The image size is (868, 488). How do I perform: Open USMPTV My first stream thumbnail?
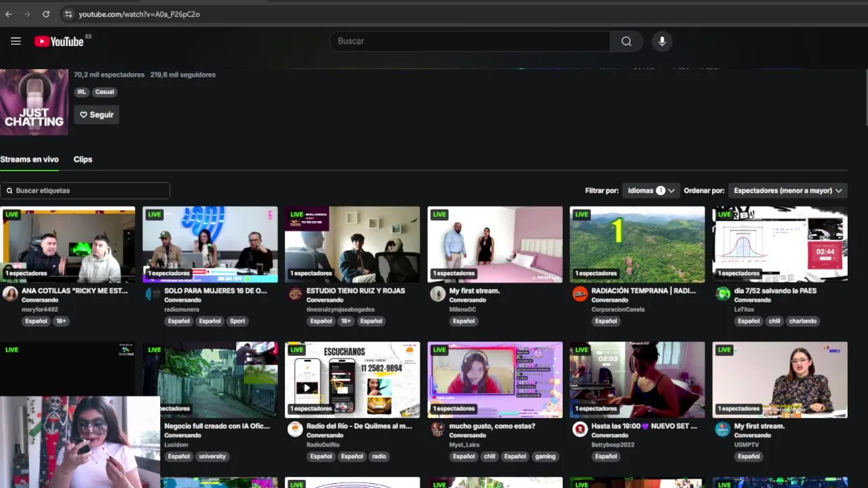click(780, 380)
